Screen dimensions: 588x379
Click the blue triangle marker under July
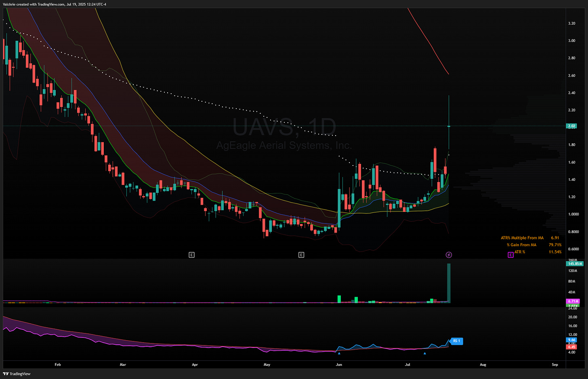(x=424, y=353)
